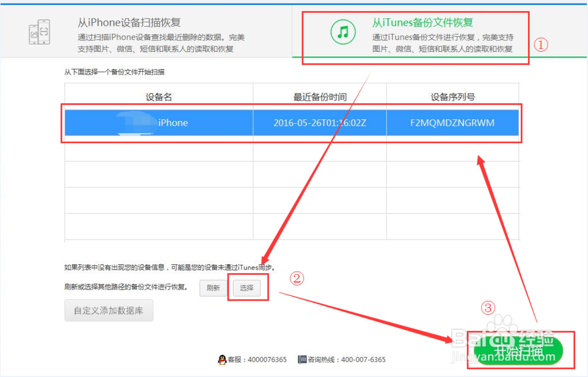Click the 设备序列号 column header
The image size is (588, 377).
point(453,97)
